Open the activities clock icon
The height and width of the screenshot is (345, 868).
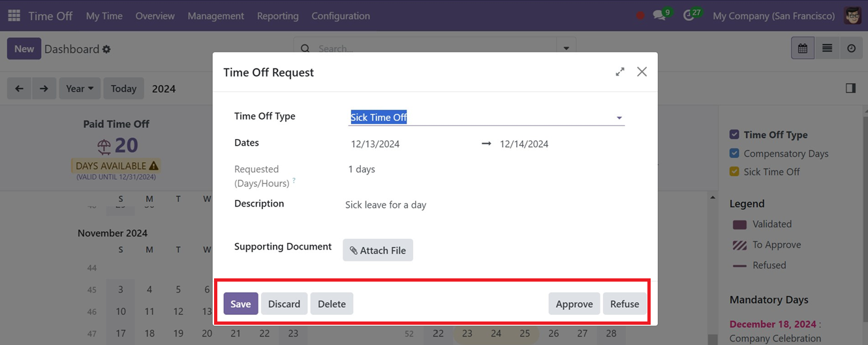pyautogui.click(x=689, y=16)
